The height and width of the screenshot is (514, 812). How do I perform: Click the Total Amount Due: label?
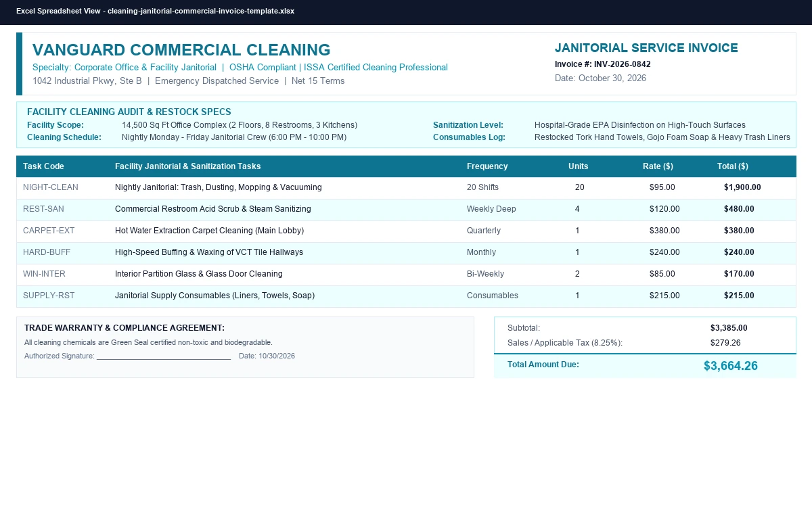pos(543,365)
